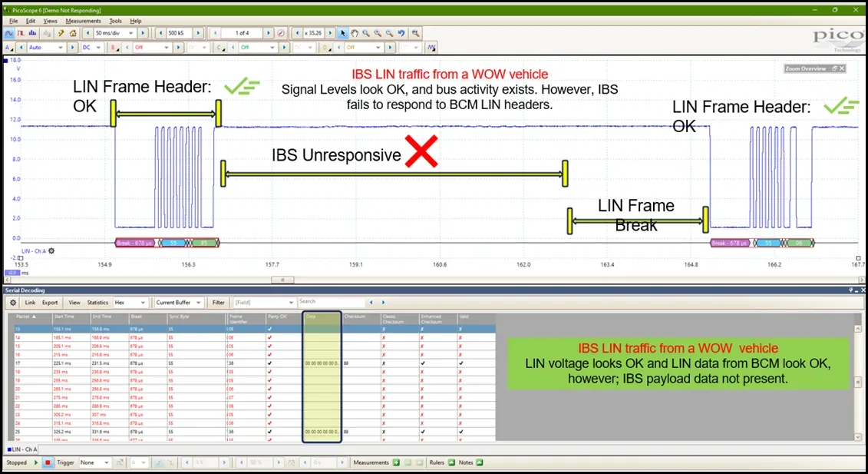
Task: Click the decode table vertical scrollbar
Action: 858,383
